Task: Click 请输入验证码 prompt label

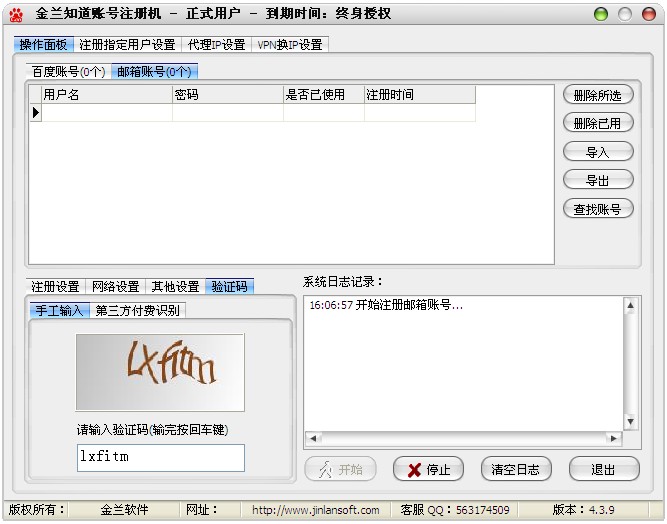Action: click(152, 430)
